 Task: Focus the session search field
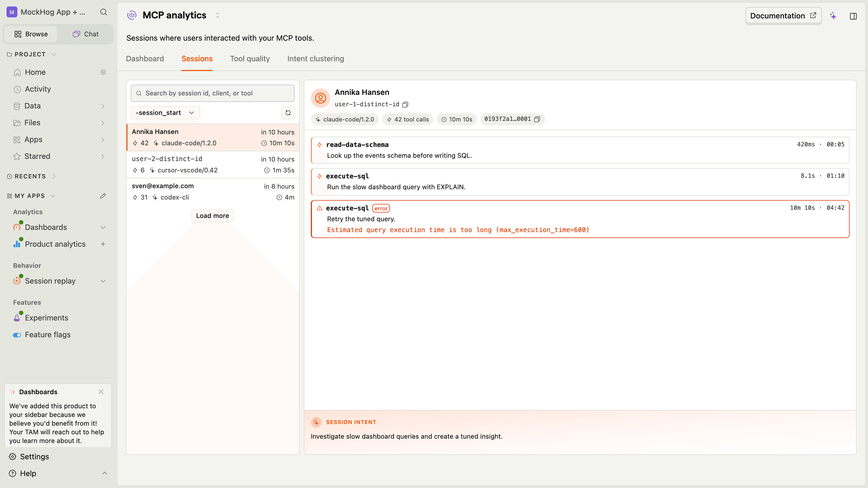tap(213, 93)
